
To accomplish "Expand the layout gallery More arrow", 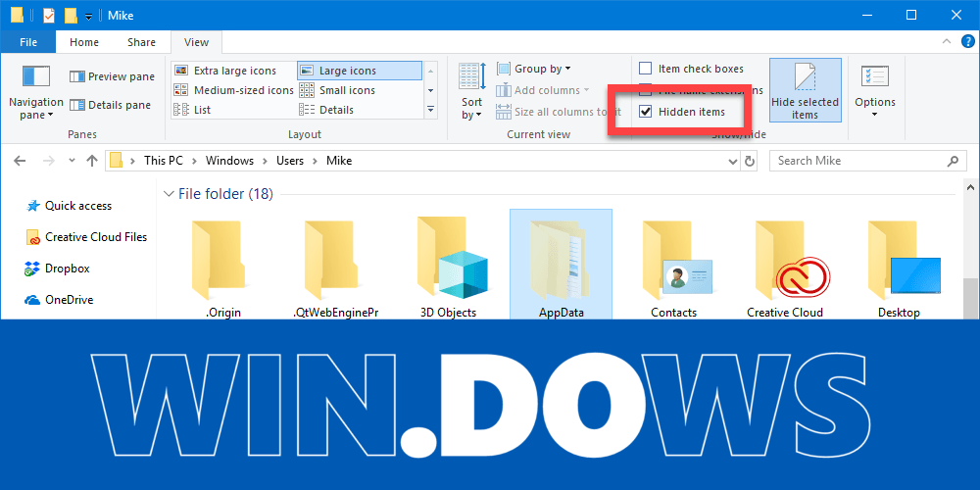I will [430, 110].
